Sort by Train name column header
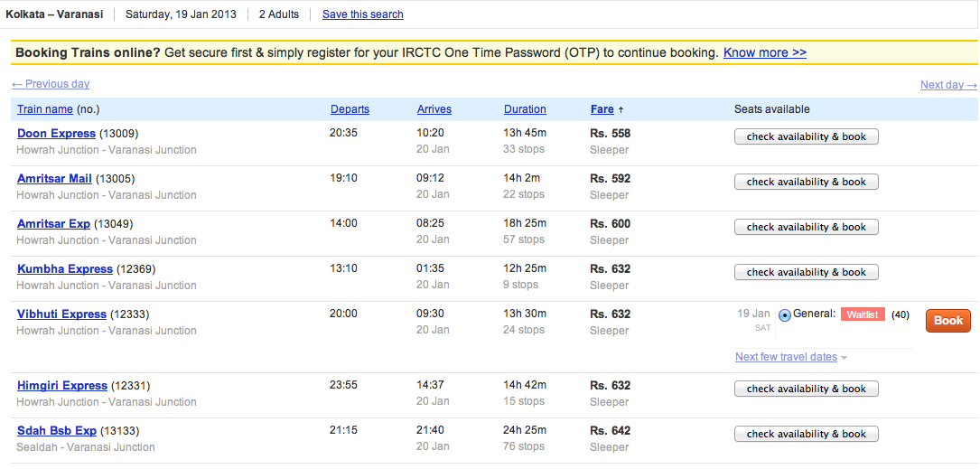This screenshot has width=980, height=469. point(45,109)
